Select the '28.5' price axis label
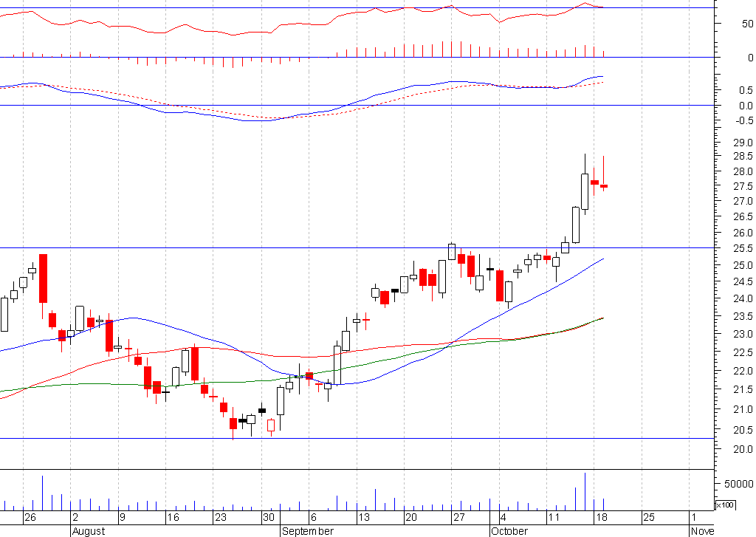 (x=743, y=157)
